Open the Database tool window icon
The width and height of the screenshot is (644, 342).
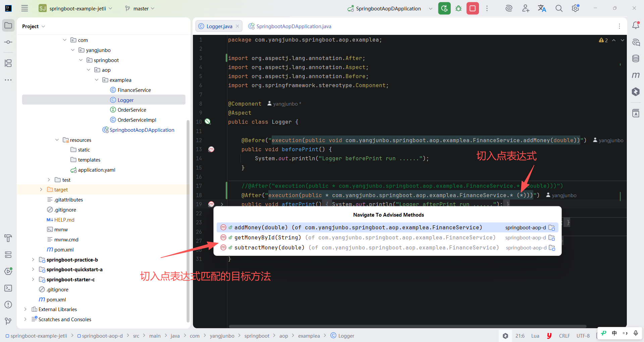[x=636, y=59]
